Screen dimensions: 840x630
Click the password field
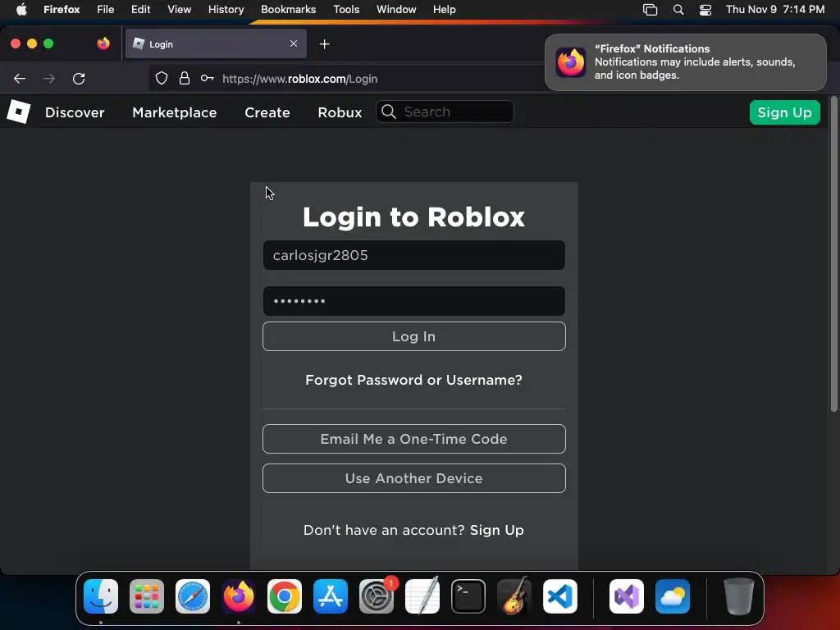(413, 301)
